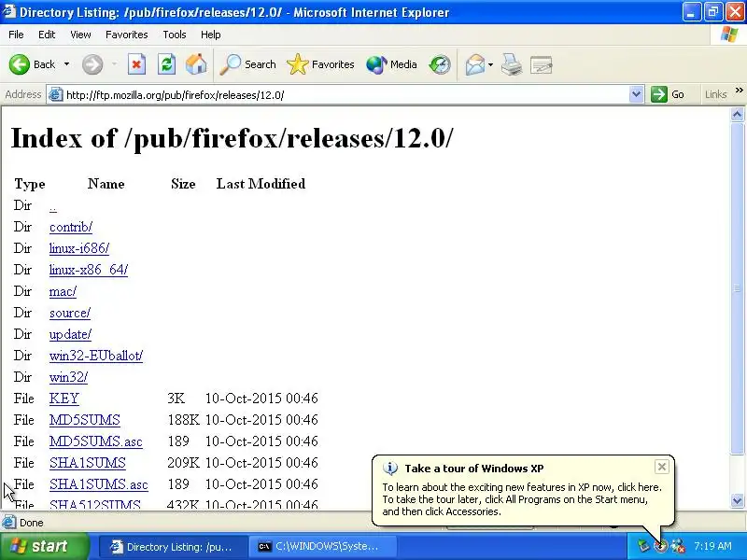The width and height of the screenshot is (747, 560).
Task: Click the 209K size of SHA1SUMS
Action: [183, 463]
